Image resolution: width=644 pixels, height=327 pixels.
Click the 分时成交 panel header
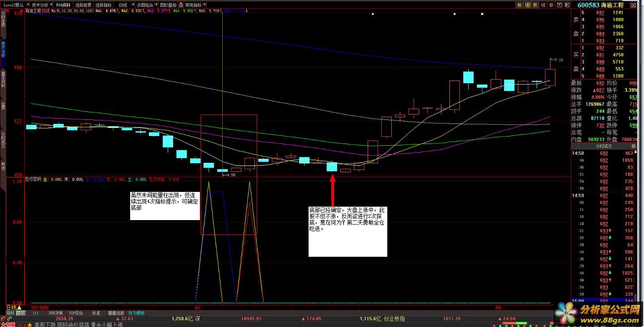[x=603, y=146]
